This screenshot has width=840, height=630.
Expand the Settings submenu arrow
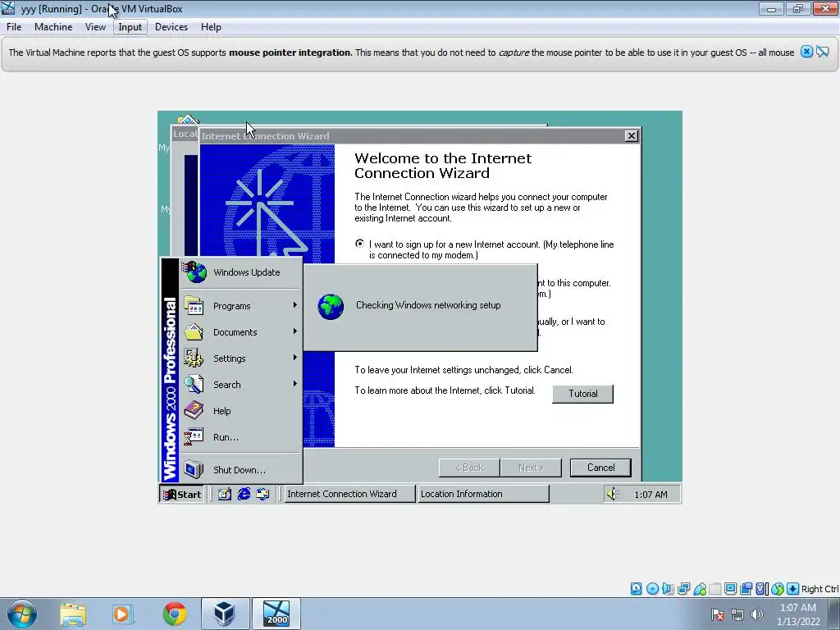(x=294, y=358)
